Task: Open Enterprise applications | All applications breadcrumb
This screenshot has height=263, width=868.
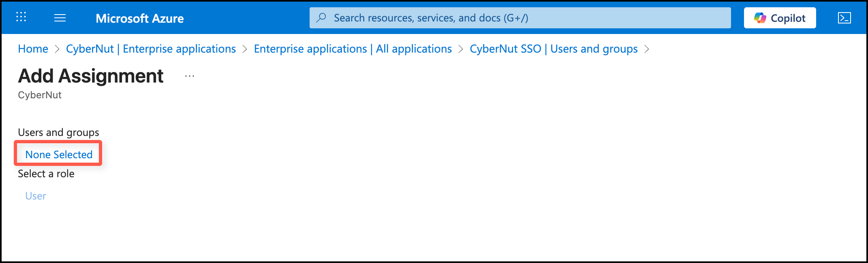Action: pos(353,49)
